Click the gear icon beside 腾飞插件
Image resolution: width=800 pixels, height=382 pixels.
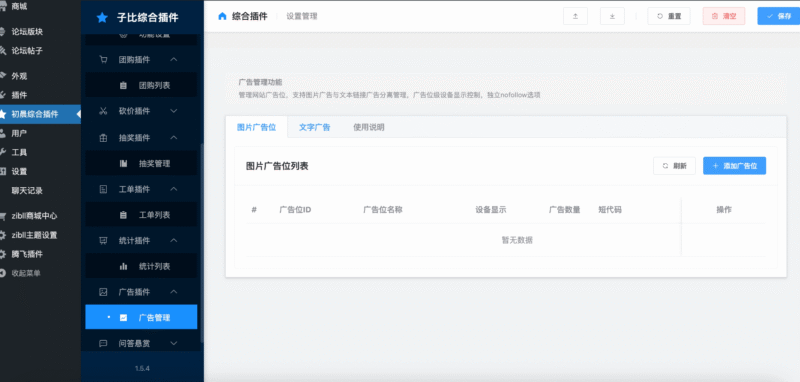click(x=3, y=254)
